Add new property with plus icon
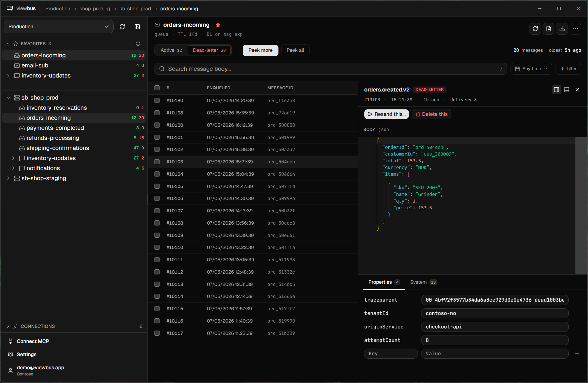Screen dimensions: 588x383 point(577,354)
